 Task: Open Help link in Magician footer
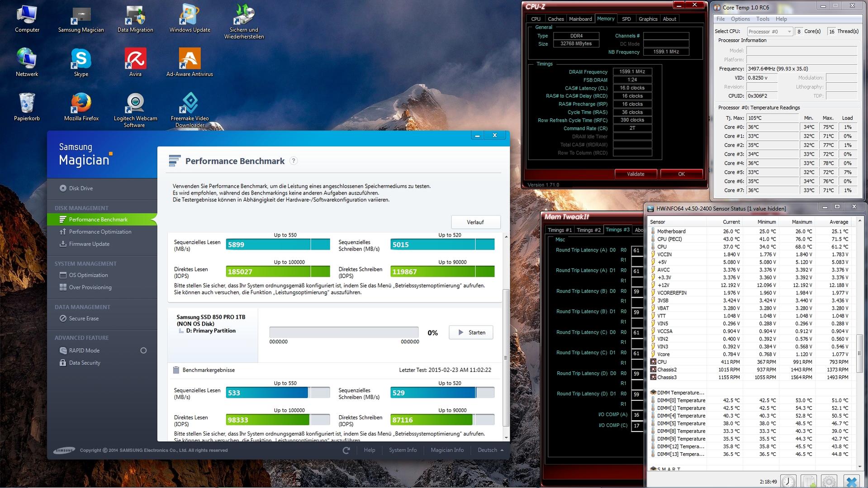click(x=370, y=450)
